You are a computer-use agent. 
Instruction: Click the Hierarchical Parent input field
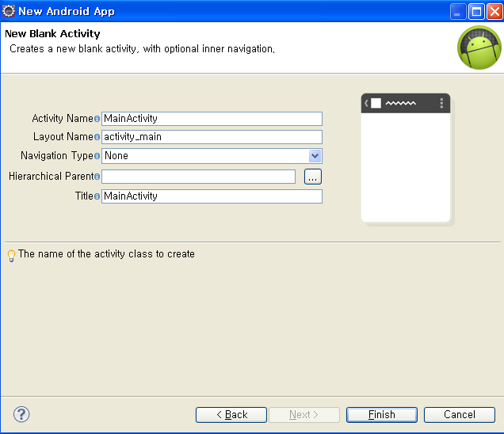198,177
